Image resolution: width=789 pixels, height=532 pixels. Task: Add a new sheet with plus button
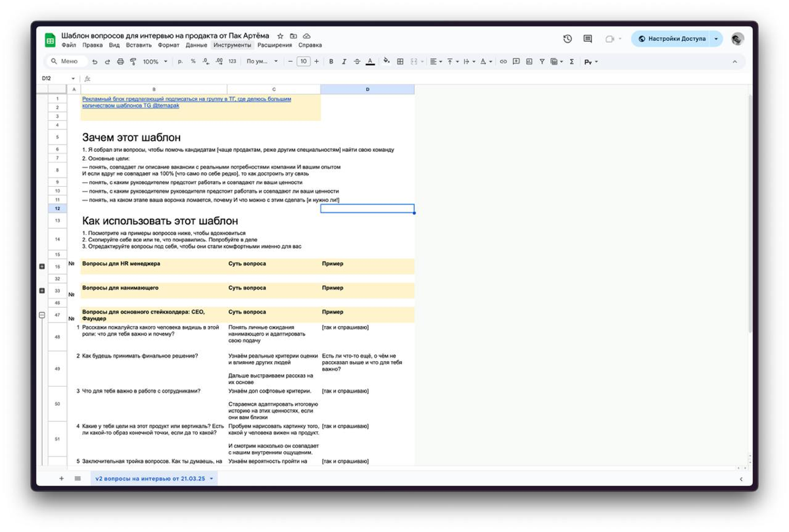pyautogui.click(x=62, y=479)
